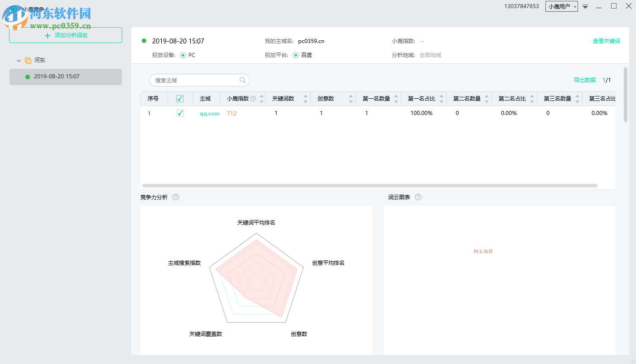Click the help icon next to 词云图表
This screenshot has width=636, height=364.
[x=418, y=197]
